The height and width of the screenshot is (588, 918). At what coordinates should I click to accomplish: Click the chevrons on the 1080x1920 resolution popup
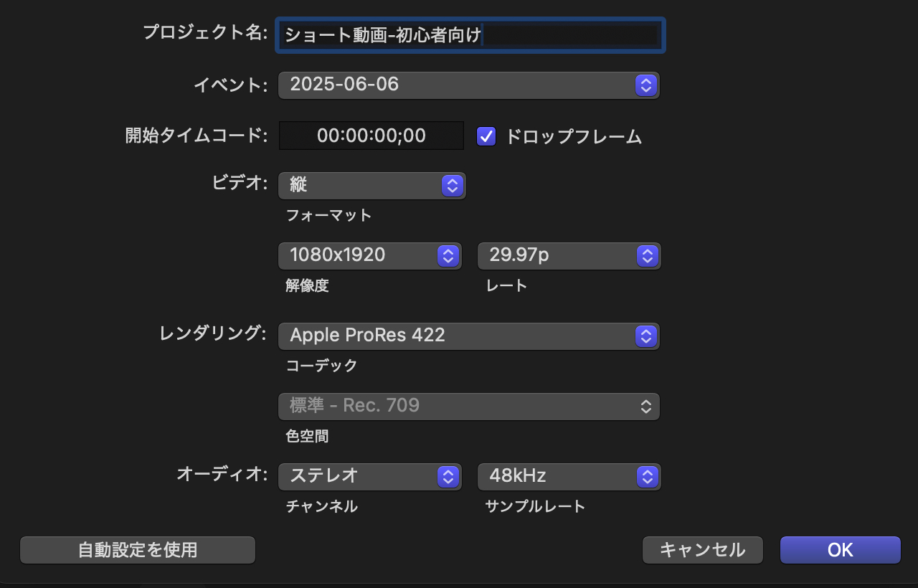[x=448, y=255]
